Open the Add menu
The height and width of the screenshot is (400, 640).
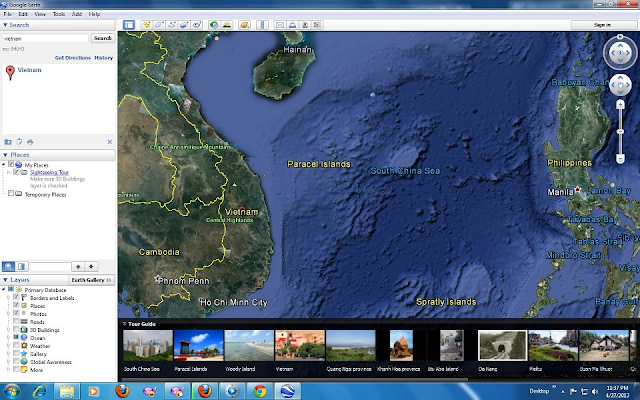77,14
